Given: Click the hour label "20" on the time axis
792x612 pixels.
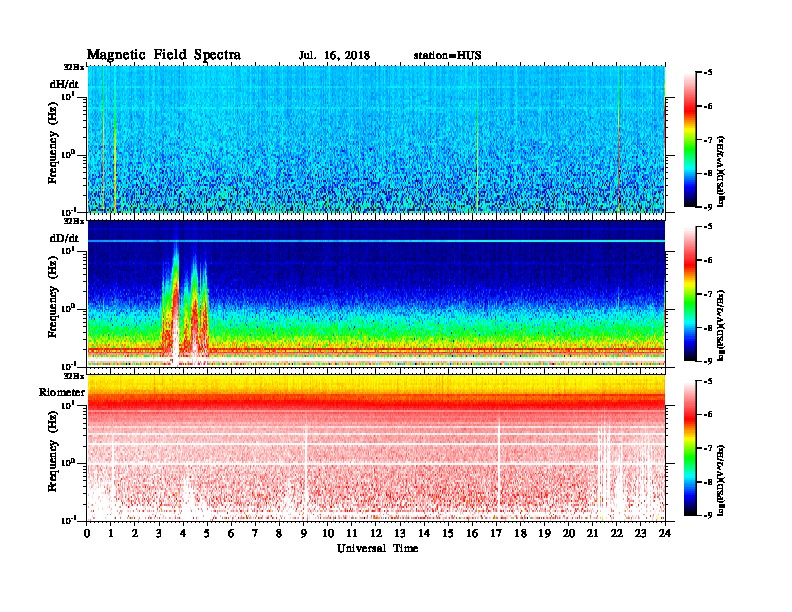Looking at the screenshot, I should (x=569, y=533).
